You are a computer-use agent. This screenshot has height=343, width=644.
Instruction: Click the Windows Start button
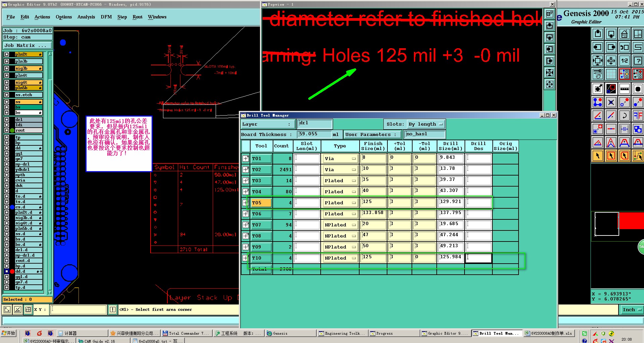tap(9, 333)
